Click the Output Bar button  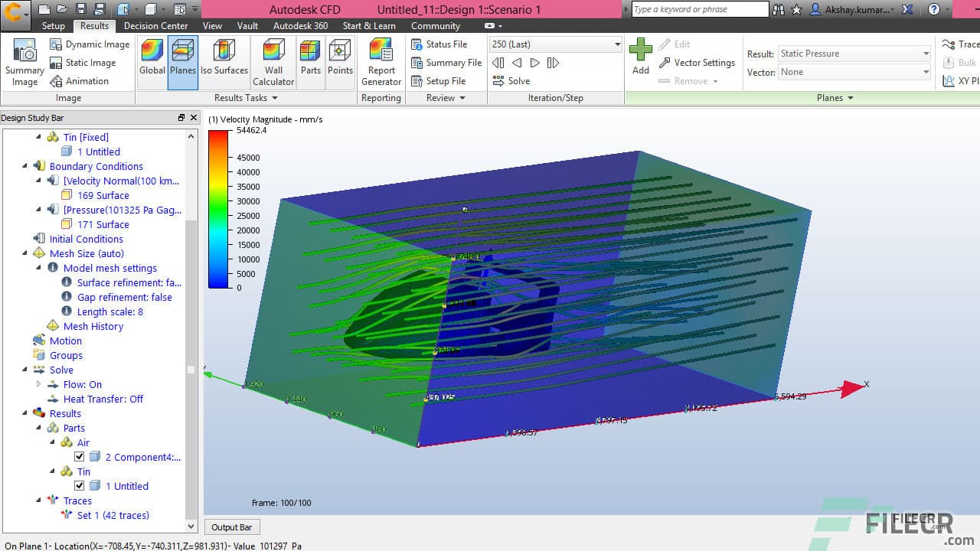[231, 527]
